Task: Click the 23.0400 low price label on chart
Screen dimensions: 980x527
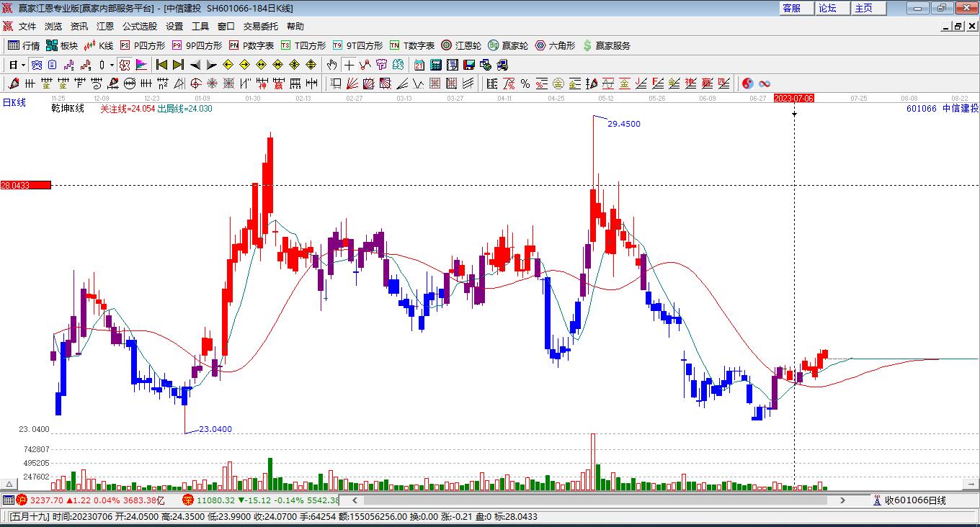Action: click(x=215, y=429)
